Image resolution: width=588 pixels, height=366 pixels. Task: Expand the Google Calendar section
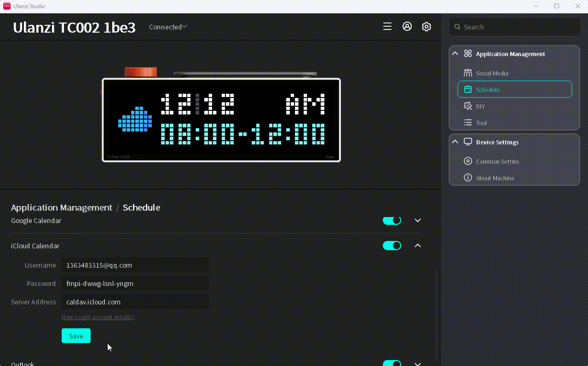tap(418, 221)
